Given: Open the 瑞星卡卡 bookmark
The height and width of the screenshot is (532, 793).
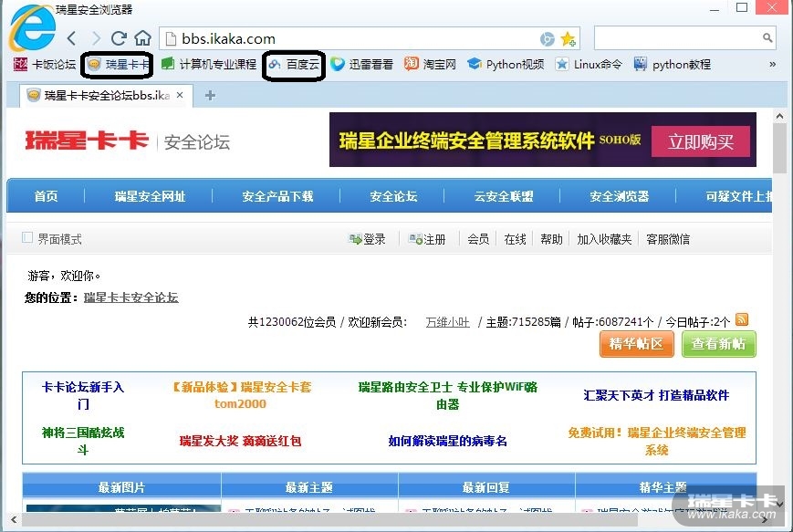Looking at the screenshot, I should point(118,64).
